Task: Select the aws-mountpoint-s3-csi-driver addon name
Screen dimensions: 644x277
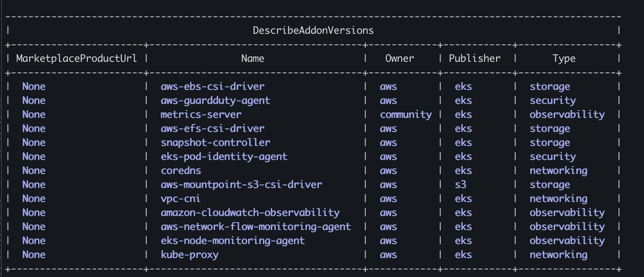Action: (241, 185)
